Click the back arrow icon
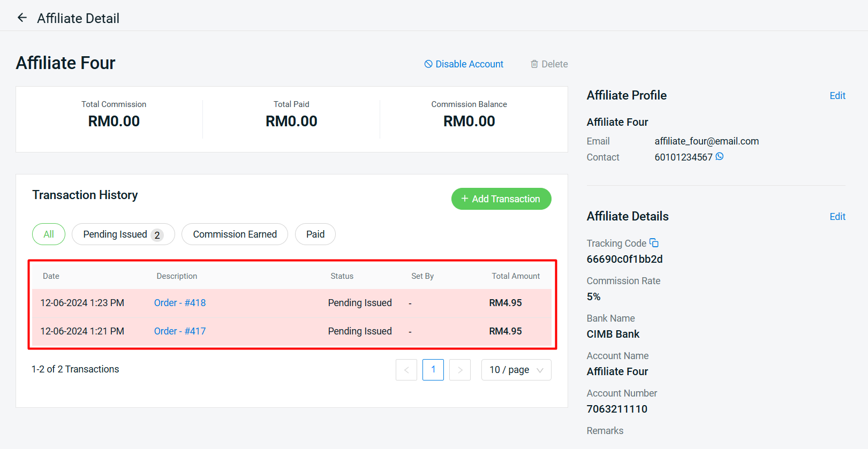 (22, 18)
